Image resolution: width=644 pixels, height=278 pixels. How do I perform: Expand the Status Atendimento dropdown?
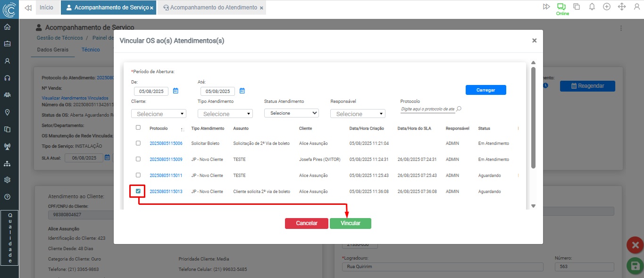pos(291,113)
